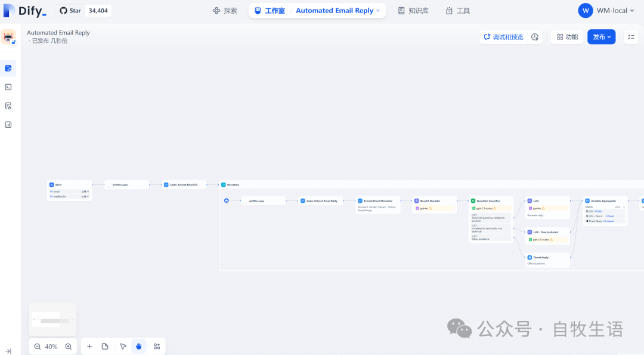
Task: Select the LLM node with Generate reply
Action: pos(547,208)
